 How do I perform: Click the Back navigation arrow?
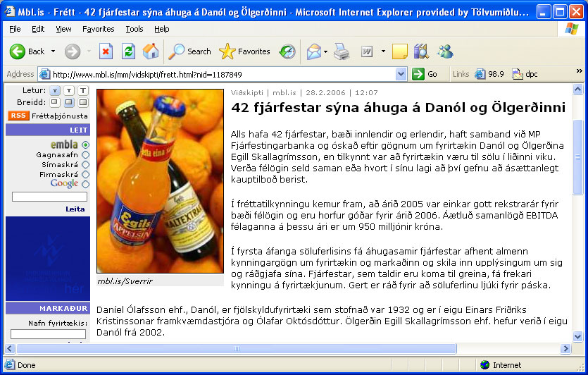[17, 51]
